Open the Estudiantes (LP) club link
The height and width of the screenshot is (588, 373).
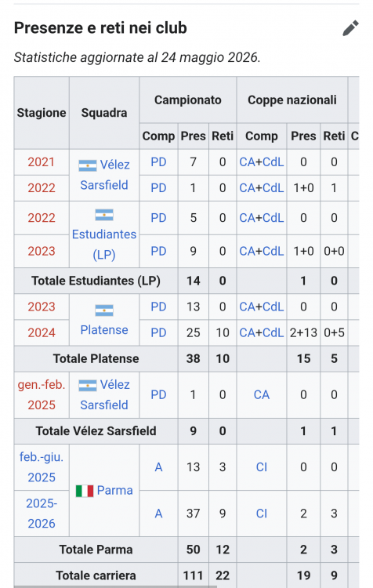104,245
